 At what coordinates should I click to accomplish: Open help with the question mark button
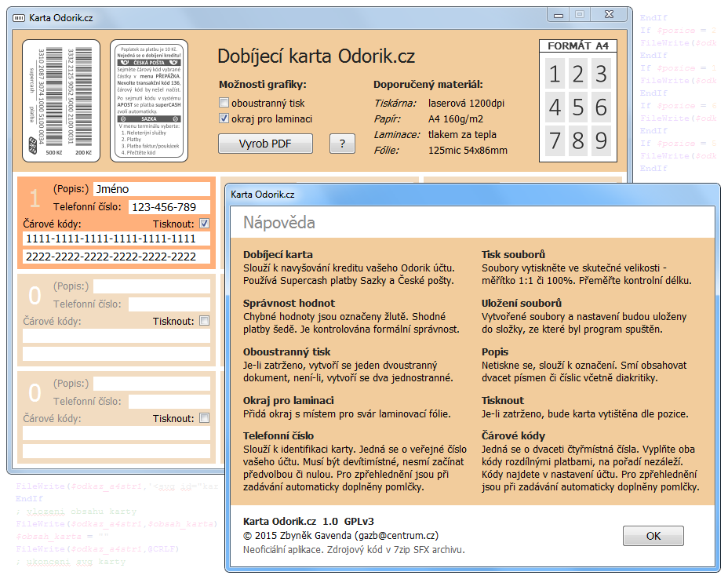click(342, 144)
